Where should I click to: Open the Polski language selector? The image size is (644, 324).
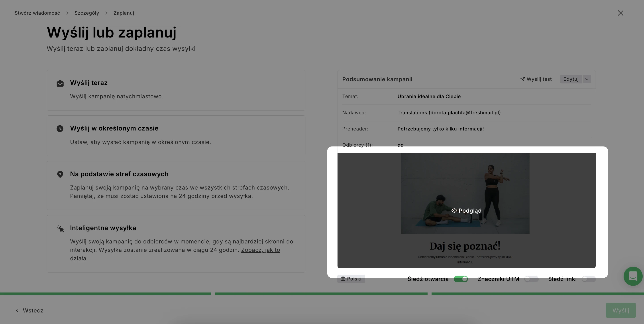click(x=351, y=279)
